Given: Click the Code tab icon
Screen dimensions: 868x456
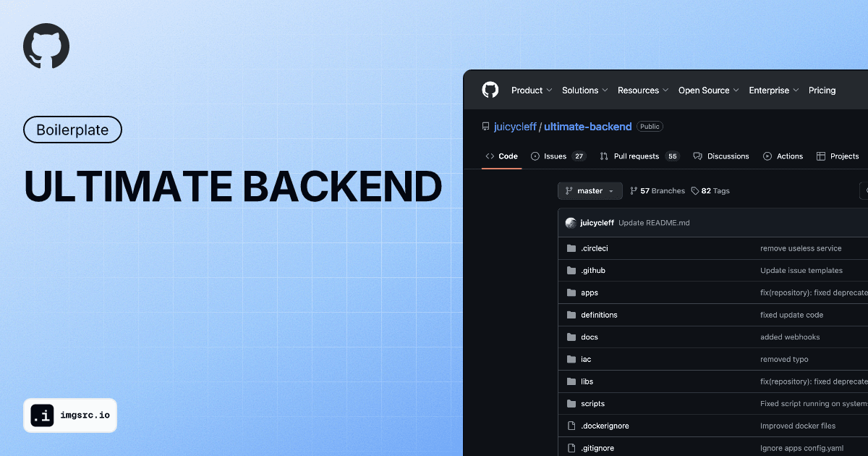Looking at the screenshot, I should [x=490, y=156].
